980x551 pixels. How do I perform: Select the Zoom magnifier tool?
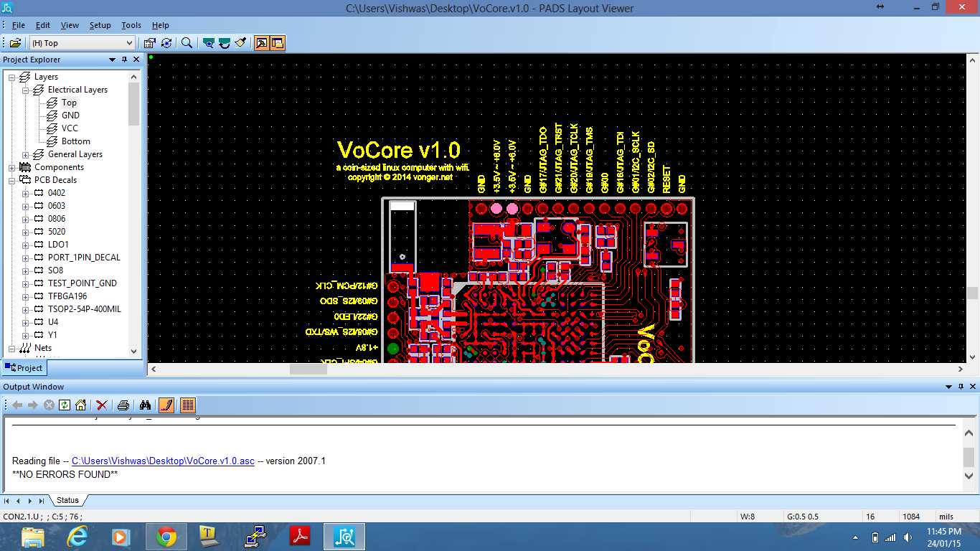(x=187, y=43)
